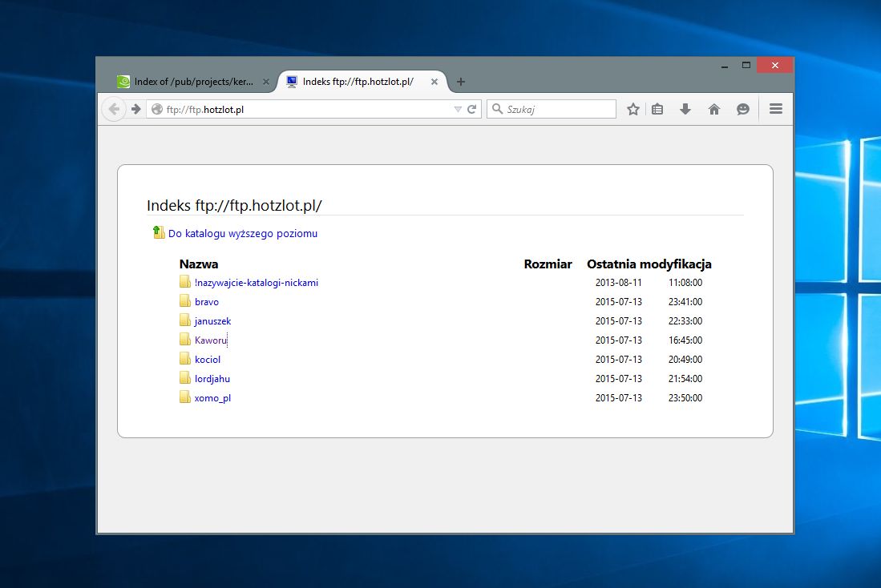Bookmark this page with the star icon

click(x=633, y=110)
